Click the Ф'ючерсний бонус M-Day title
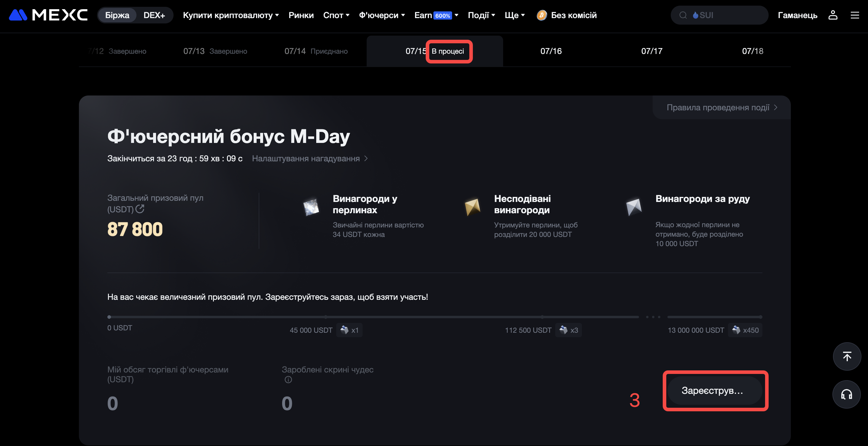This screenshot has width=868, height=446. pos(228,136)
